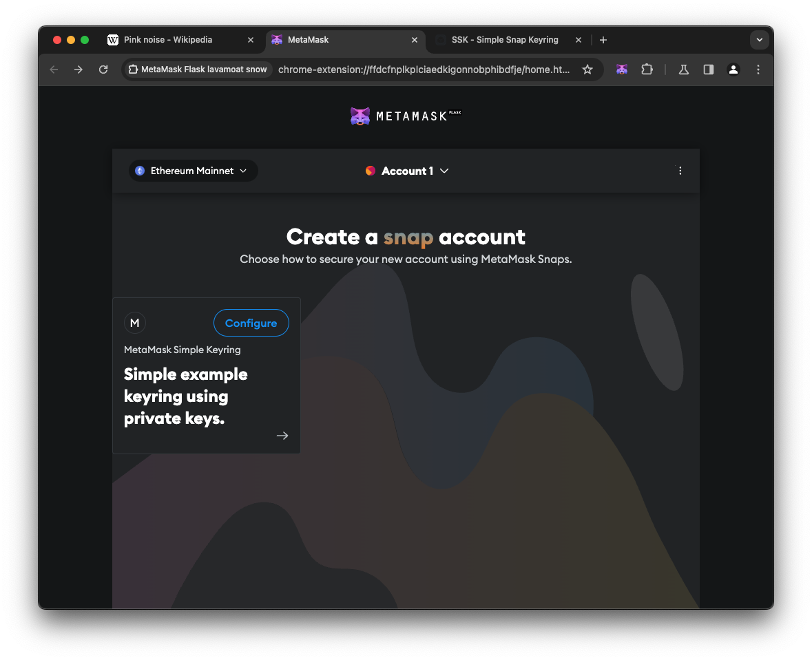The height and width of the screenshot is (660, 812).
Task: Click the Chrome Labs beaker icon
Action: 683,70
